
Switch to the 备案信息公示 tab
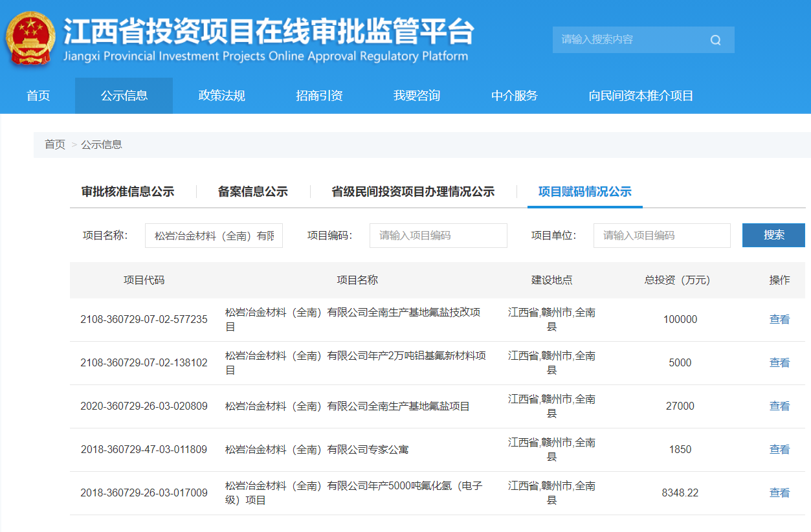point(252,192)
